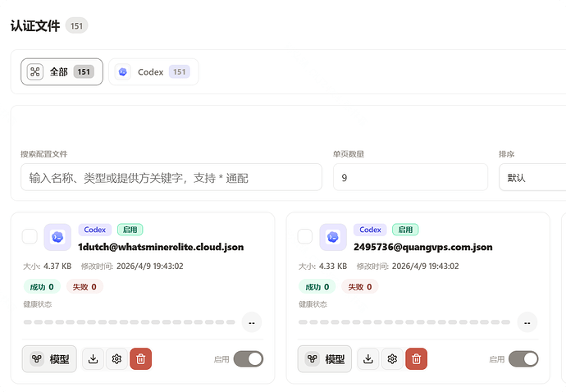Delete the 2495736@quangvps.com.json file

click(416, 359)
